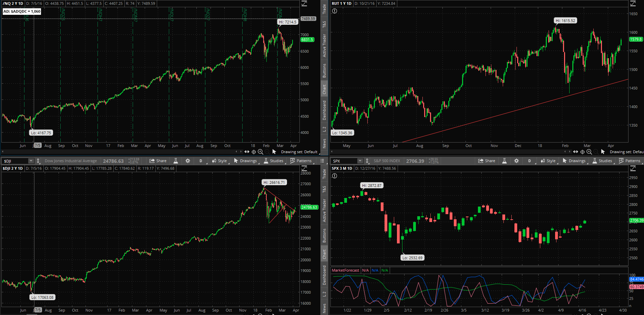644x315 pixels.
Task: Open Dashboard tab beside the $DJI chart
Action: coord(324,275)
